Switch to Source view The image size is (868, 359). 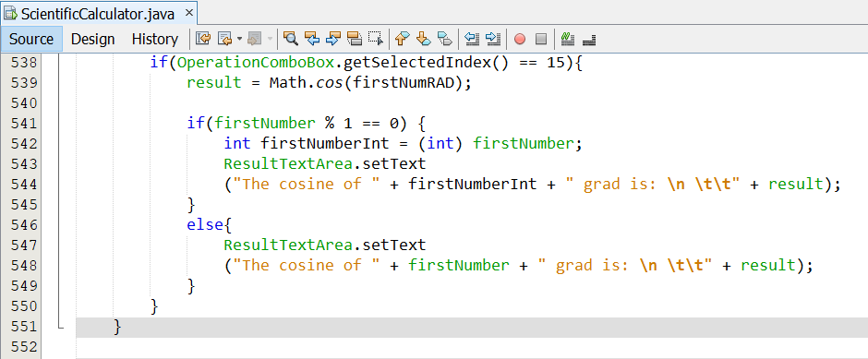31,40
